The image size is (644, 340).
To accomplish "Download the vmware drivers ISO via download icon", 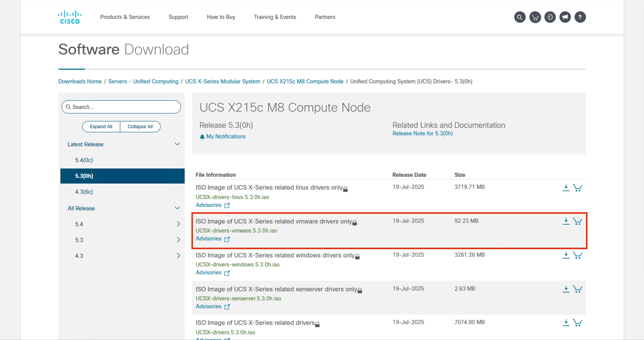I will coord(566,221).
